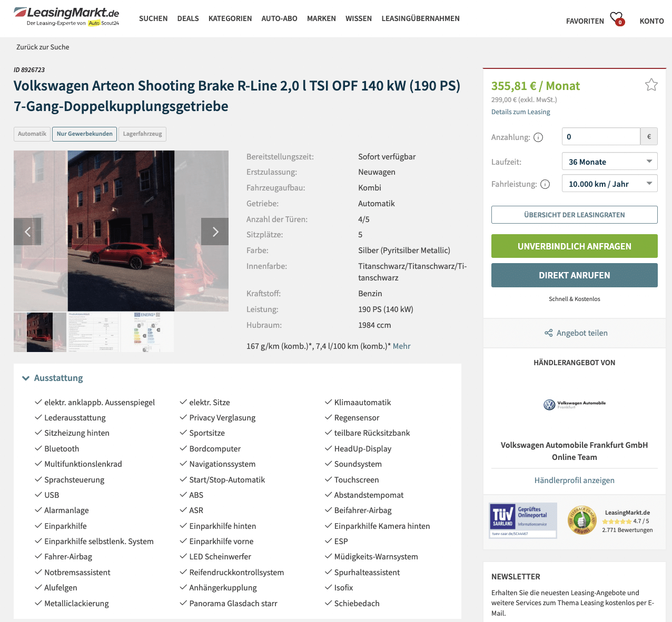672x622 pixels.
Task: Open MARKEN menu
Action: (321, 18)
